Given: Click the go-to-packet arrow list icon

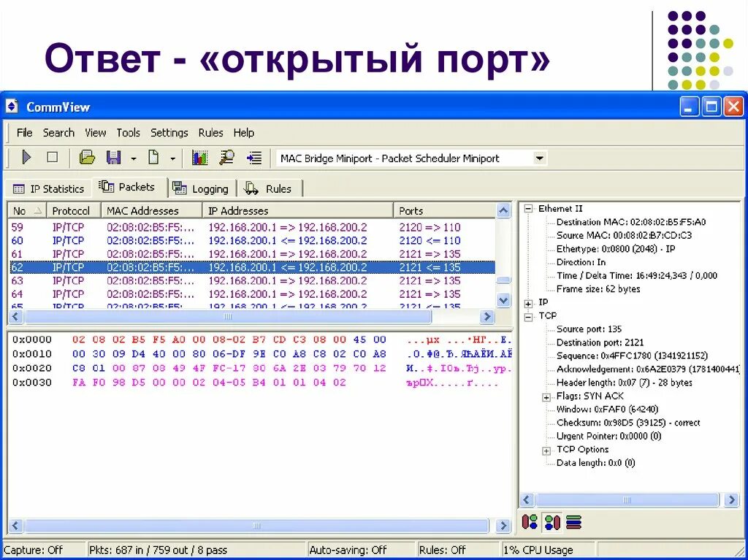Looking at the screenshot, I should point(254,158).
